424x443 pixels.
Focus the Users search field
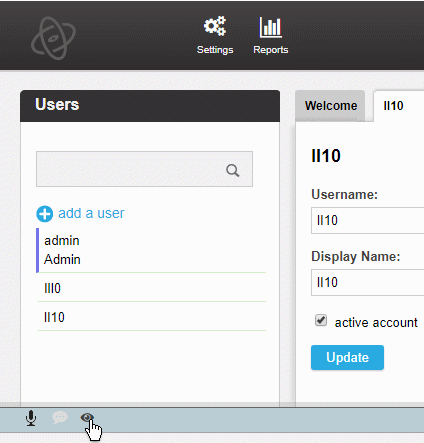pos(144,169)
